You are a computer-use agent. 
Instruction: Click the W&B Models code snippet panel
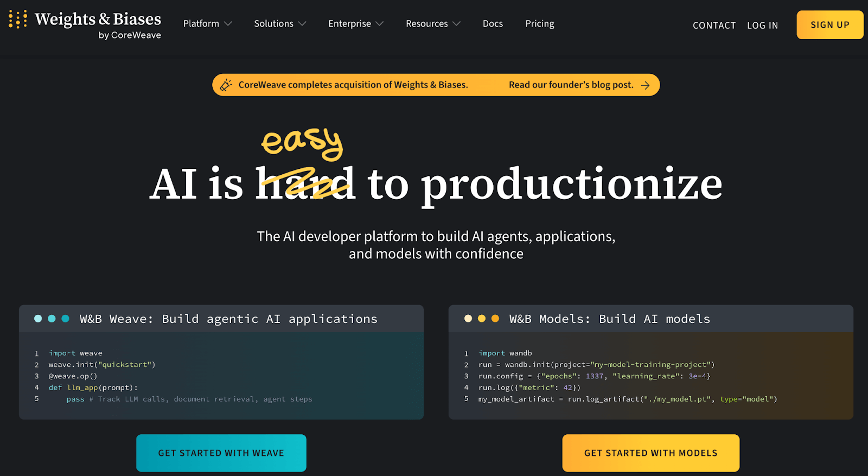650,376
